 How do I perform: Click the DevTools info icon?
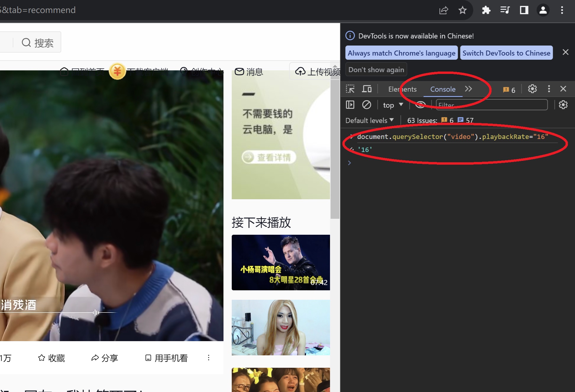[x=350, y=36]
